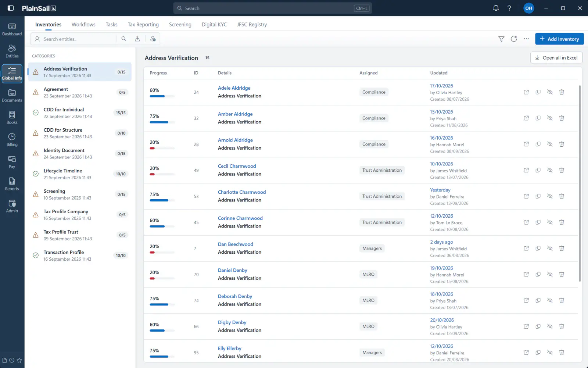Toggle visibility for Digby Denby row
The image size is (588, 368).
550,327
